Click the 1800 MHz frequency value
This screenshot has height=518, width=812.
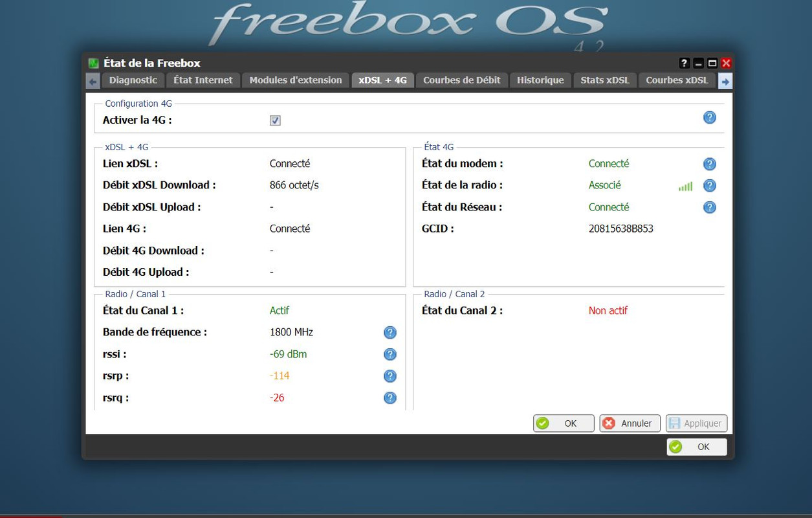(291, 332)
